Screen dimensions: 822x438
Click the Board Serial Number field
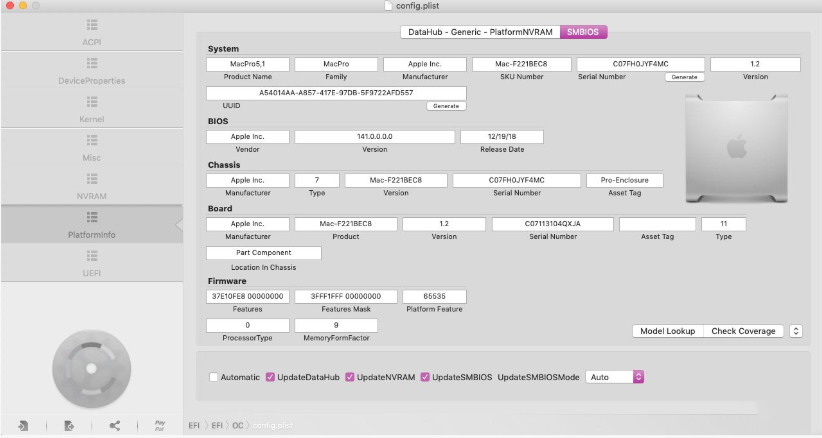pyautogui.click(x=553, y=224)
